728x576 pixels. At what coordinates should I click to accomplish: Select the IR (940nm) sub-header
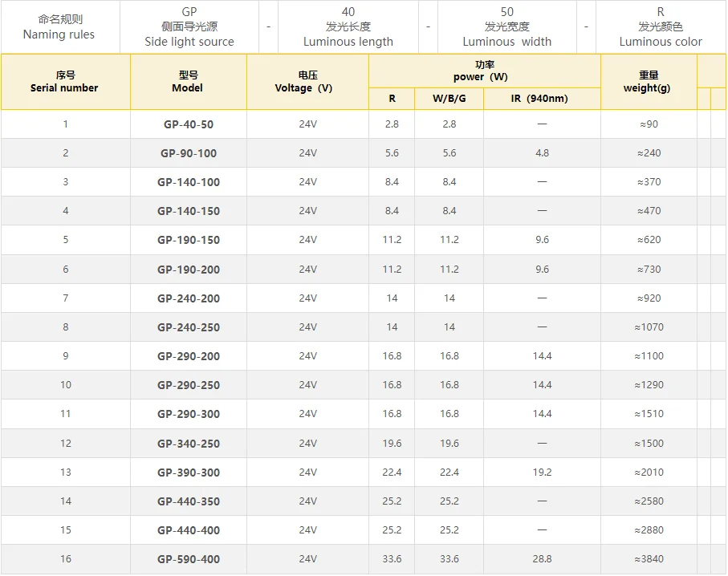542,99
